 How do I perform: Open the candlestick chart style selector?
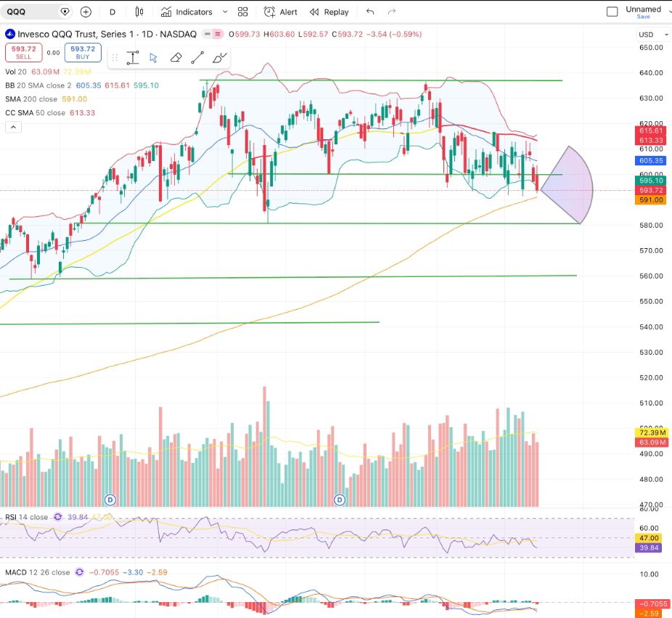[x=139, y=12]
